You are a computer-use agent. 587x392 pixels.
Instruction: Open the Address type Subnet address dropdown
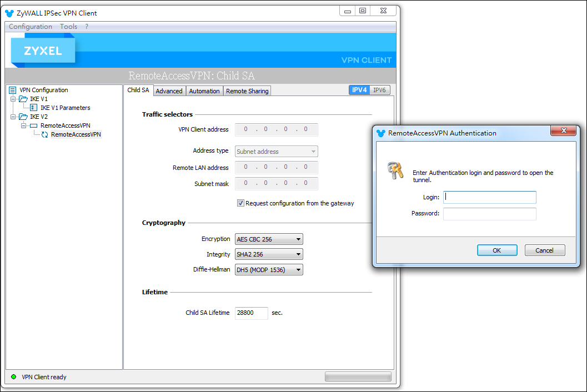pyautogui.click(x=276, y=152)
